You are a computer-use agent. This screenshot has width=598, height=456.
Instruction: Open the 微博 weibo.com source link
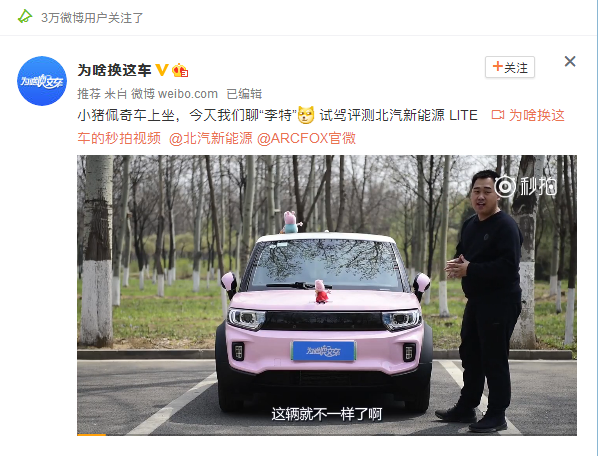174,94
